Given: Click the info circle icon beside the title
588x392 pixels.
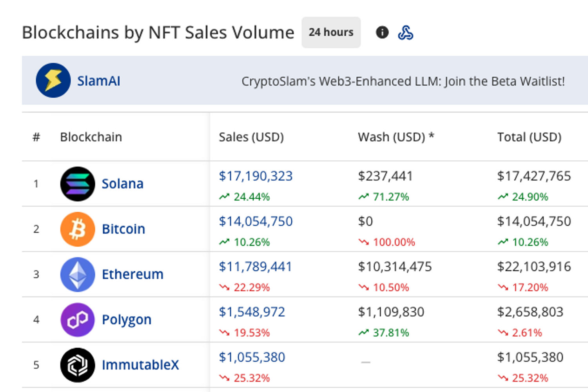Looking at the screenshot, I should click(382, 32).
